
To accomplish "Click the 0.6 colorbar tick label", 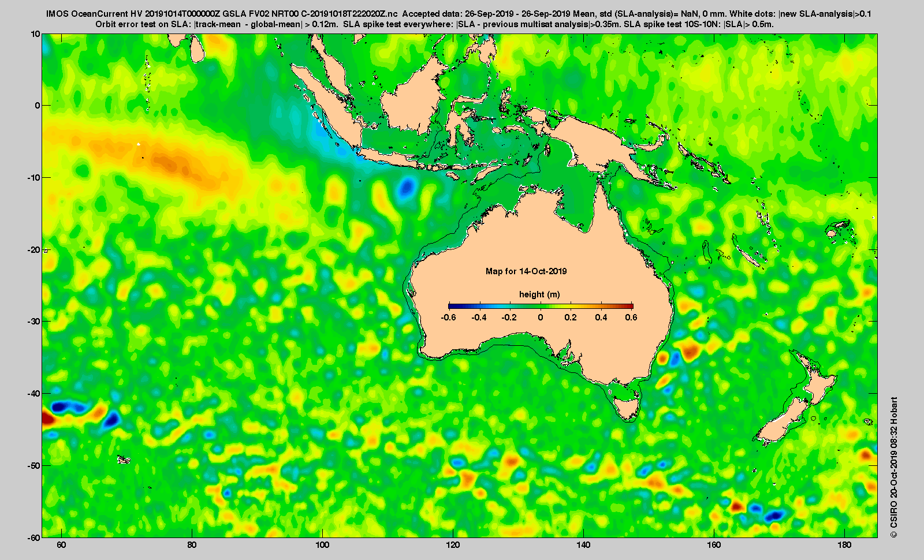I will click(x=631, y=318).
